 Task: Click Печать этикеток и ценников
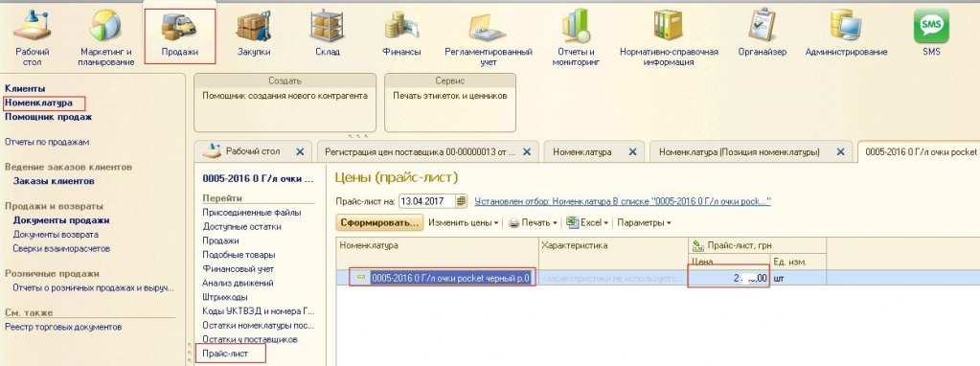(450, 96)
